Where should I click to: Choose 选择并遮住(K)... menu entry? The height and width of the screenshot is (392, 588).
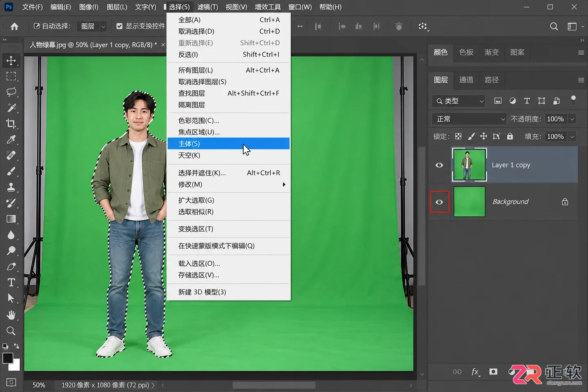pyautogui.click(x=229, y=173)
